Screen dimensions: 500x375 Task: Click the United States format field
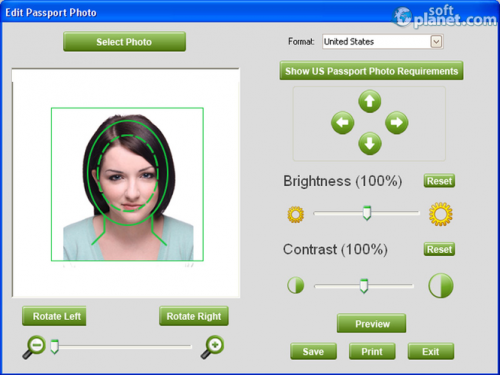(x=383, y=42)
